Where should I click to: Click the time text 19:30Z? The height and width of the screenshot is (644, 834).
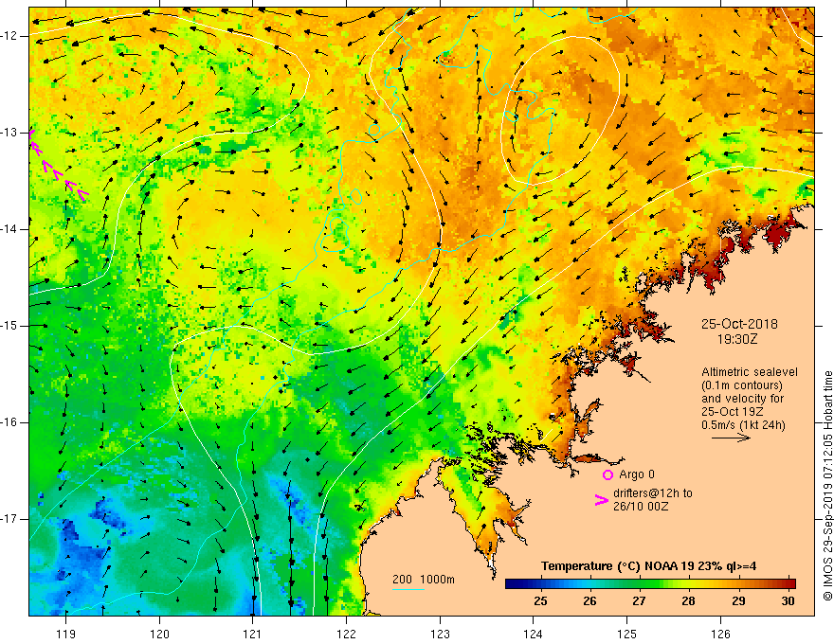coord(737,339)
